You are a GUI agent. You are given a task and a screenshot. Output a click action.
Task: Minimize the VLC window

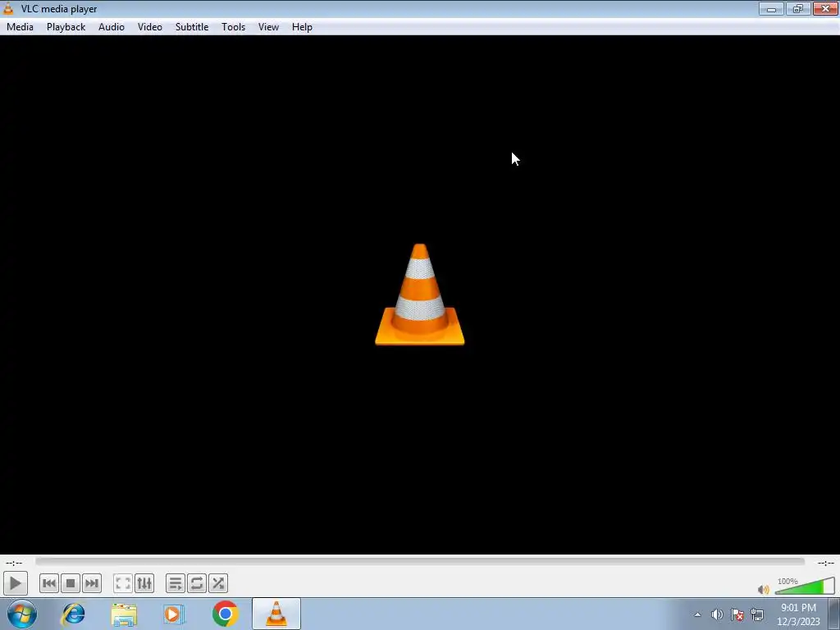coord(771,8)
